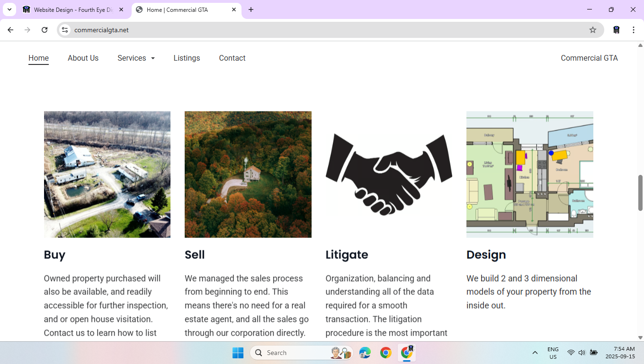Click the page scrollbar thumb
Screen dimensions: 644x364
pyautogui.click(x=640, y=193)
